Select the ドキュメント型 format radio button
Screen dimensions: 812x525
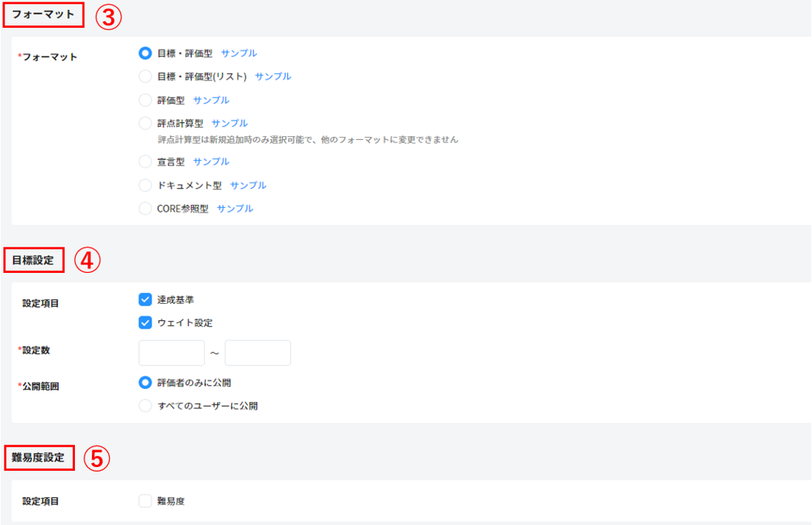(x=145, y=186)
